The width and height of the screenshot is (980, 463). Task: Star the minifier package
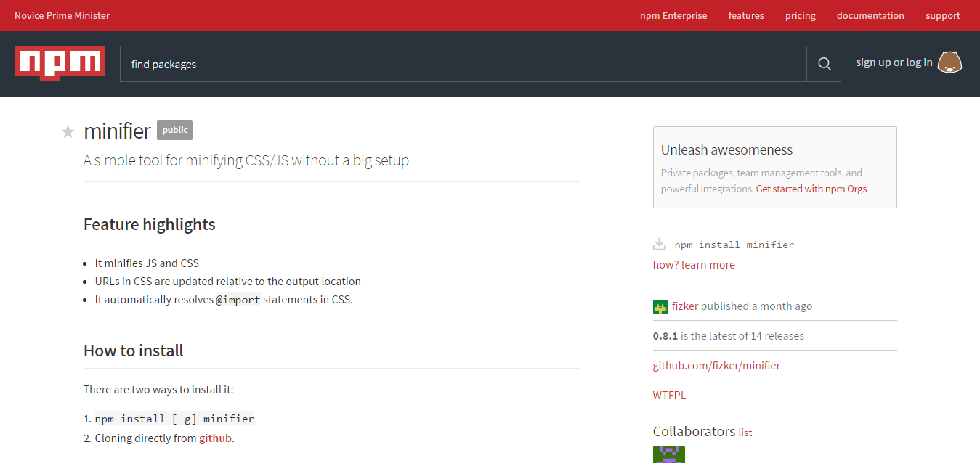tap(68, 131)
